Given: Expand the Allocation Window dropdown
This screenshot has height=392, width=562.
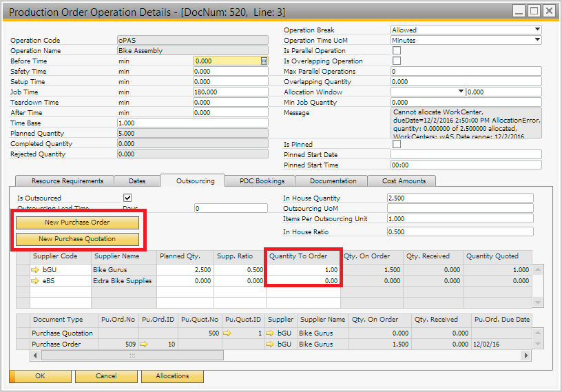Looking at the screenshot, I should click(x=461, y=92).
